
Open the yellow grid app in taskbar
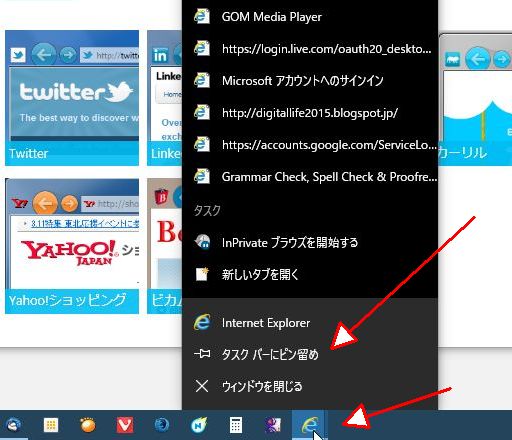[51, 425]
